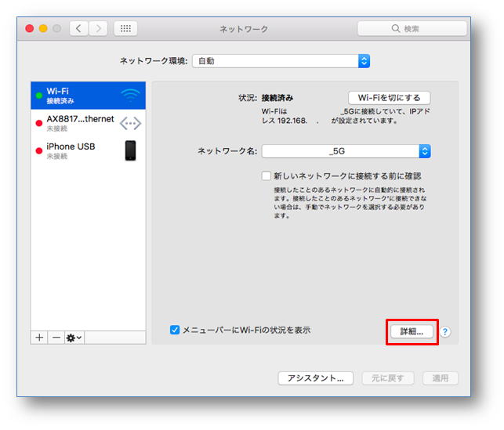This screenshot has height=430, width=504.
Task: Click the iPhone device icon
Action: click(130, 150)
